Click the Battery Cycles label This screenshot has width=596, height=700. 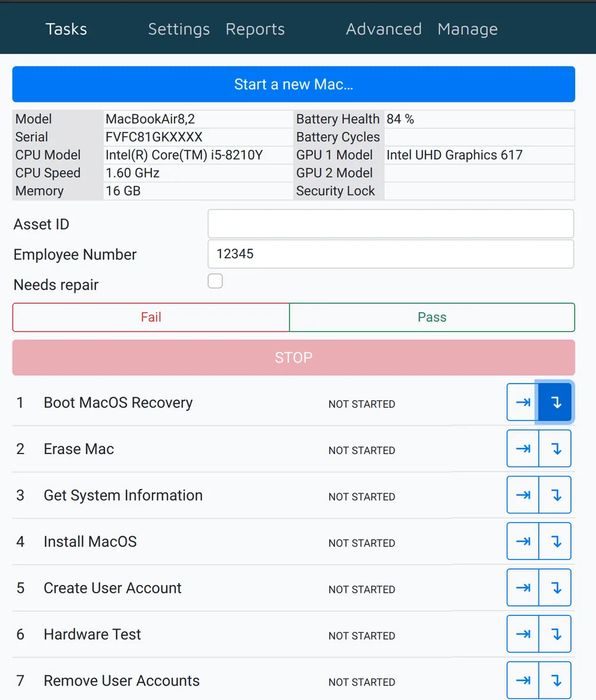pos(338,137)
